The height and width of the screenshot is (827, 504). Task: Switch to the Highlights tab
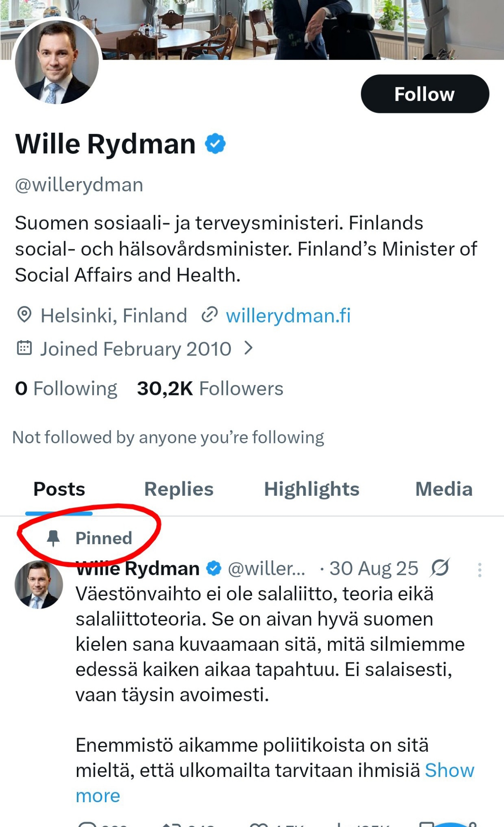coord(311,489)
